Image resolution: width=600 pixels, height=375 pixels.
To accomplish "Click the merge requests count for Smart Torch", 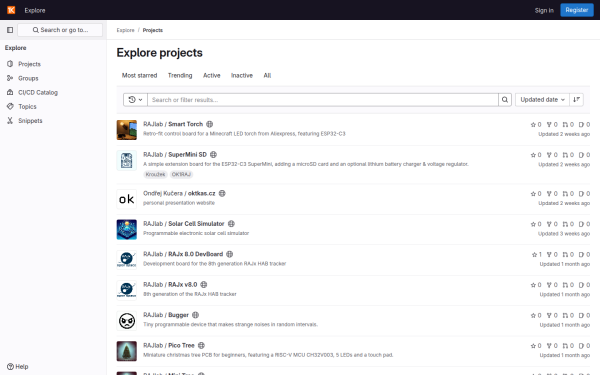I will point(568,124).
